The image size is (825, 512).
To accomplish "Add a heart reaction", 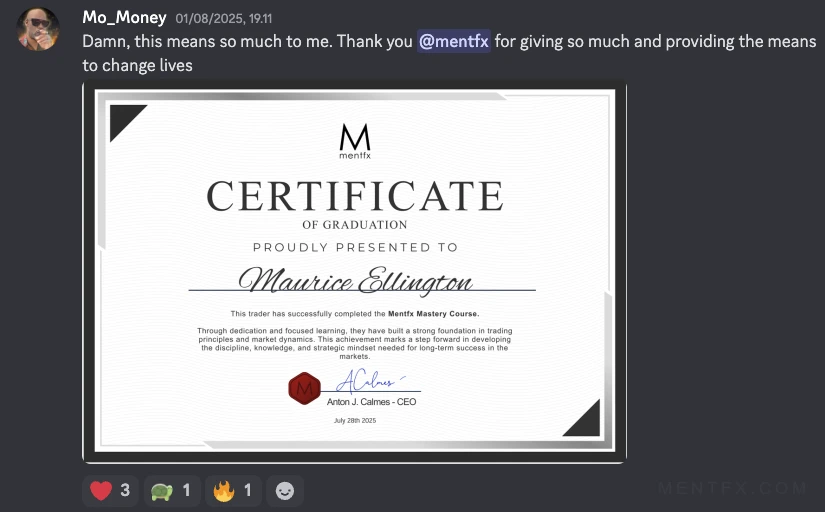I will pos(110,490).
